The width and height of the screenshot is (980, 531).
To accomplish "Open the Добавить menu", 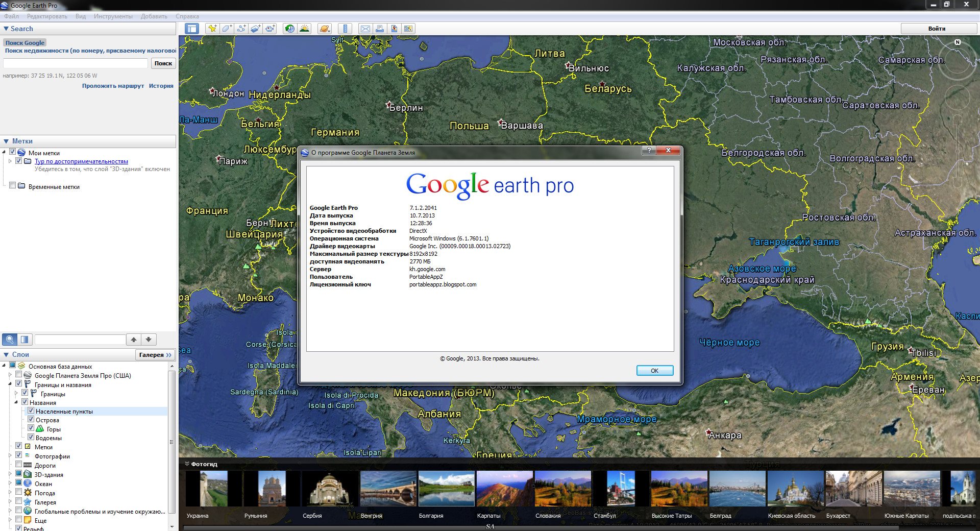I will (154, 16).
